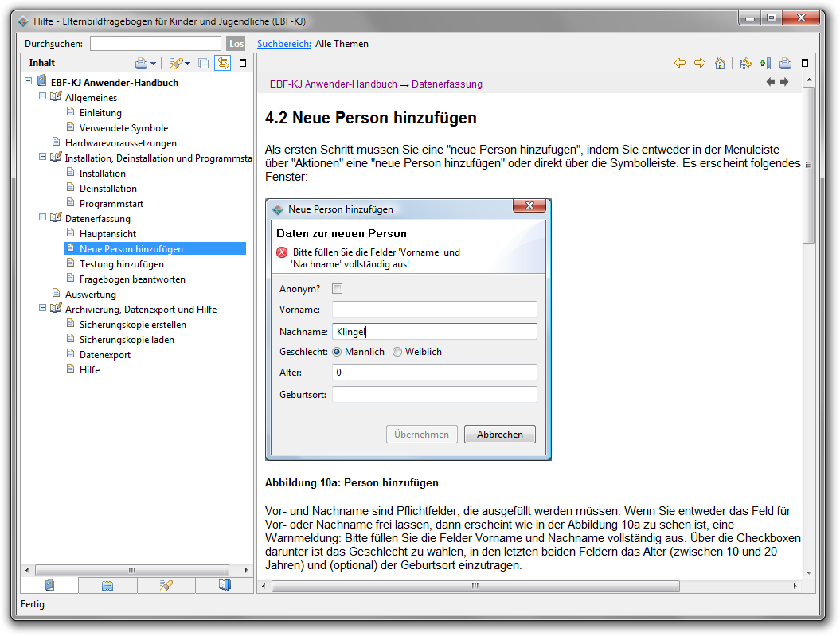Open the Installation topic page

[103, 174]
